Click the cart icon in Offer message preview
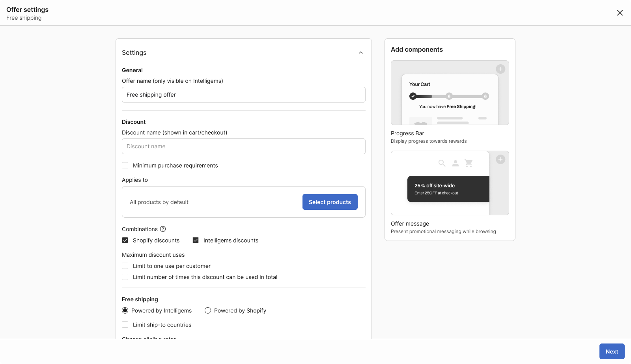The image size is (631, 364). [469, 163]
